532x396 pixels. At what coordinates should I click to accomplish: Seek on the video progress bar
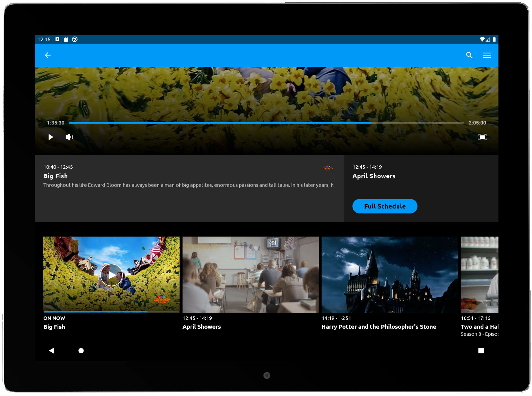click(x=266, y=123)
